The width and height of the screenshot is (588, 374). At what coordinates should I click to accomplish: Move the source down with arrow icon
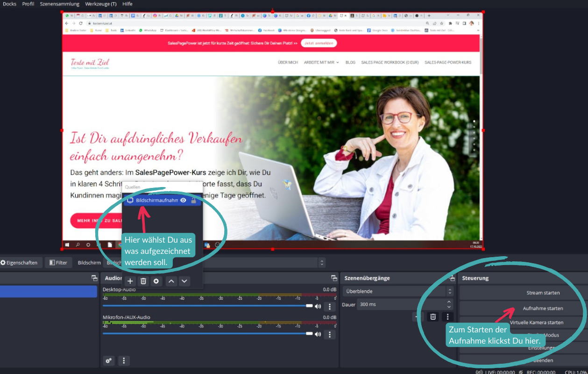pos(184,281)
